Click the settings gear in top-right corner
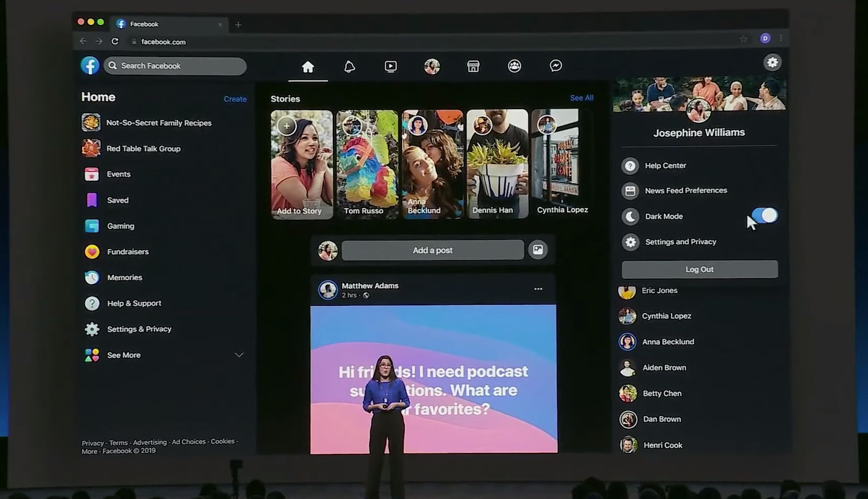868x499 pixels. point(772,63)
